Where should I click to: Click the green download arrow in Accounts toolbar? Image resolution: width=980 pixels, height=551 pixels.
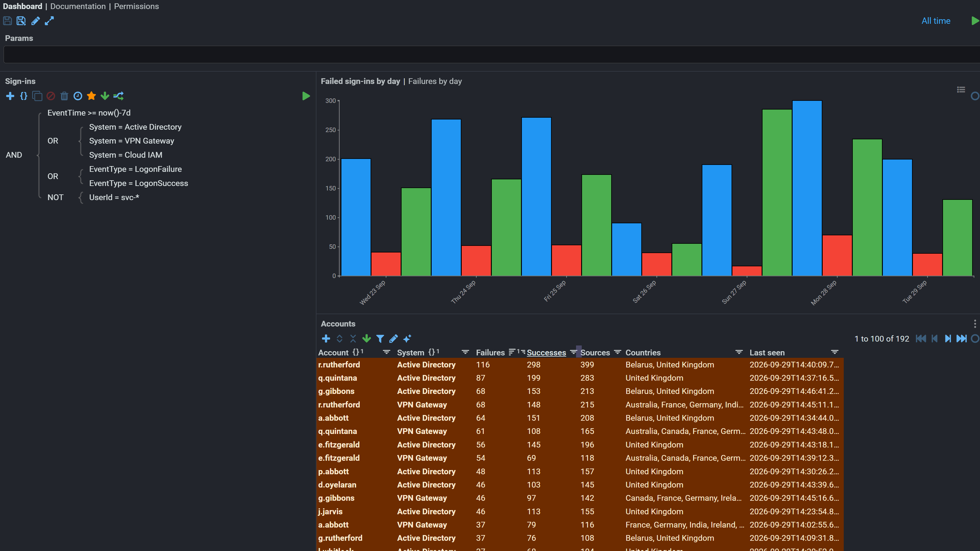click(x=366, y=339)
